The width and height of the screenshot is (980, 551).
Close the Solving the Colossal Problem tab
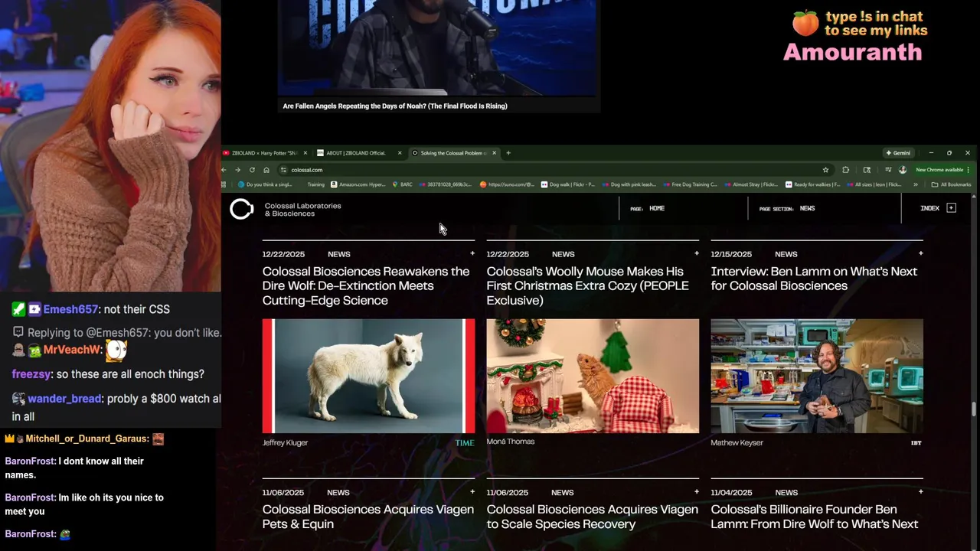pyautogui.click(x=494, y=153)
